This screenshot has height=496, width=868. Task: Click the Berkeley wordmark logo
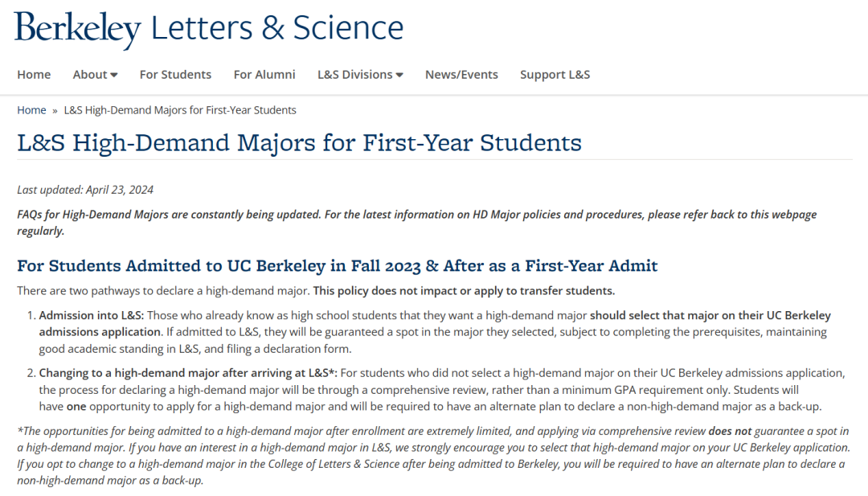[x=77, y=30]
